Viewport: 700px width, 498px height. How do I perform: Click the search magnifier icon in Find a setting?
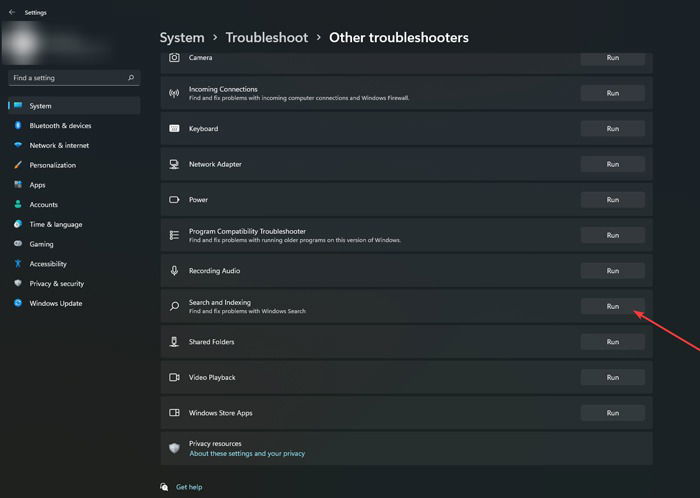(x=131, y=78)
